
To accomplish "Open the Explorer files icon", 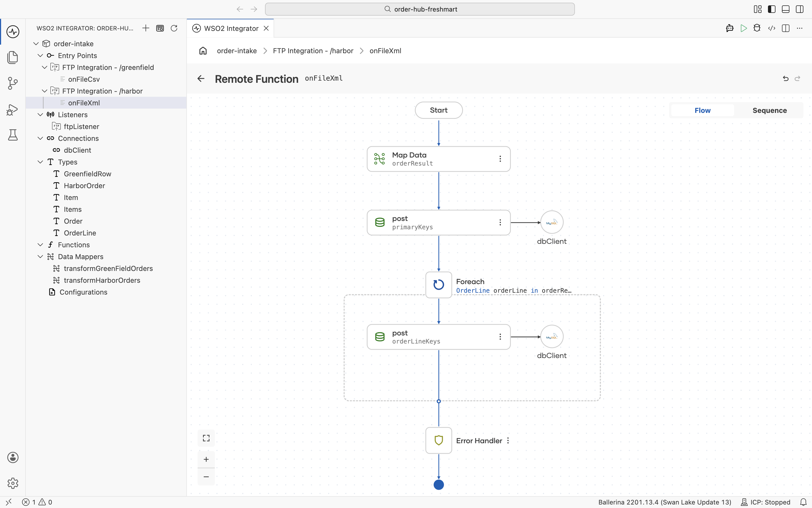I will tap(13, 58).
